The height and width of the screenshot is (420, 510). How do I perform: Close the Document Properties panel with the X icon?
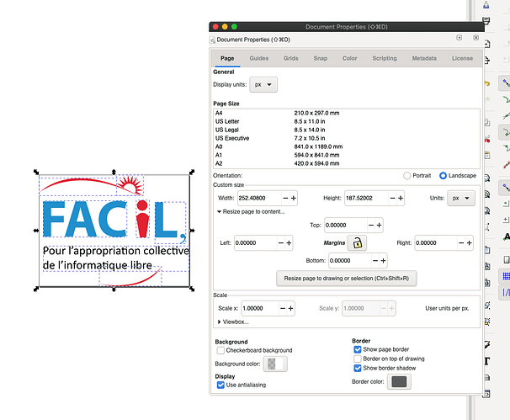475,39
